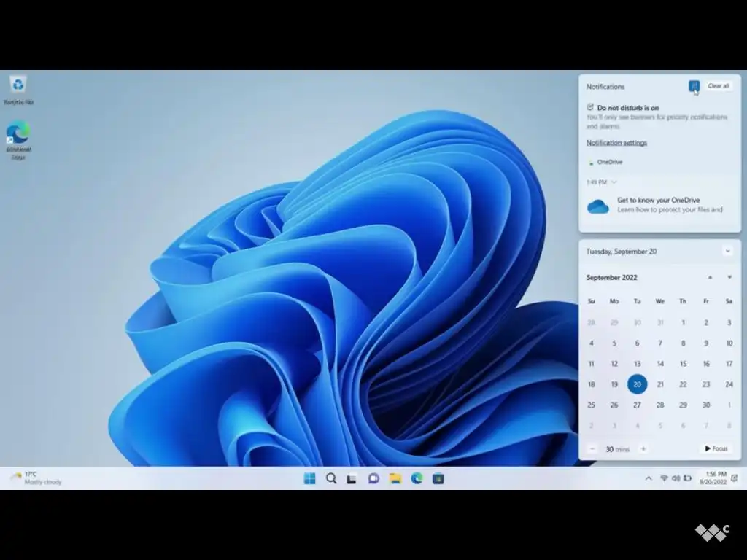Collapse the calendar with the top chevron
The height and width of the screenshot is (560, 747).
(727, 251)
